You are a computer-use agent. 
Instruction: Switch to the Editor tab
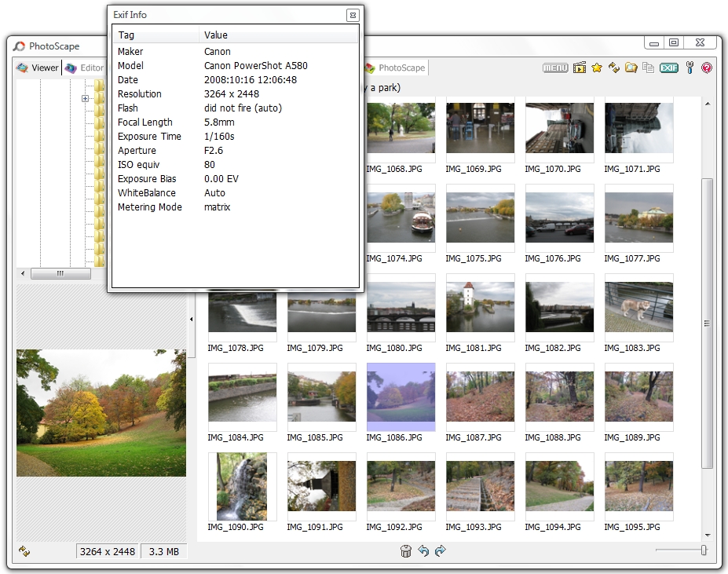point(85,68)
